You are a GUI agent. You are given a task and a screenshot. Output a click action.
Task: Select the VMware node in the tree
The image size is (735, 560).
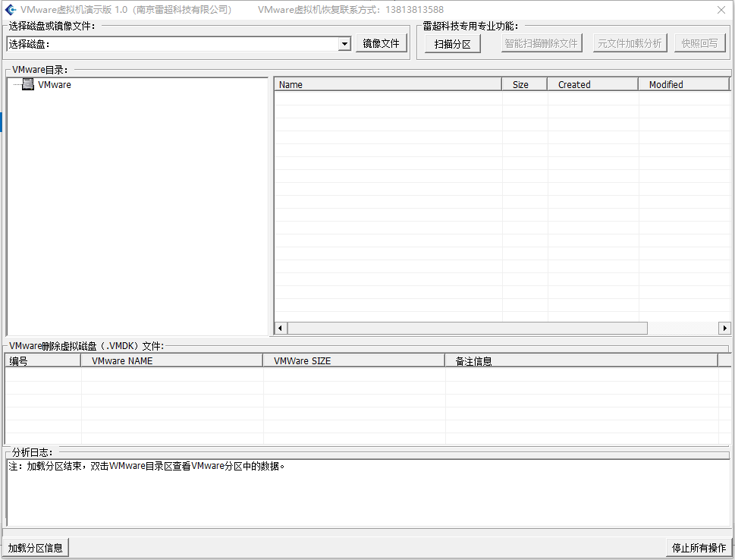(55, 85)
